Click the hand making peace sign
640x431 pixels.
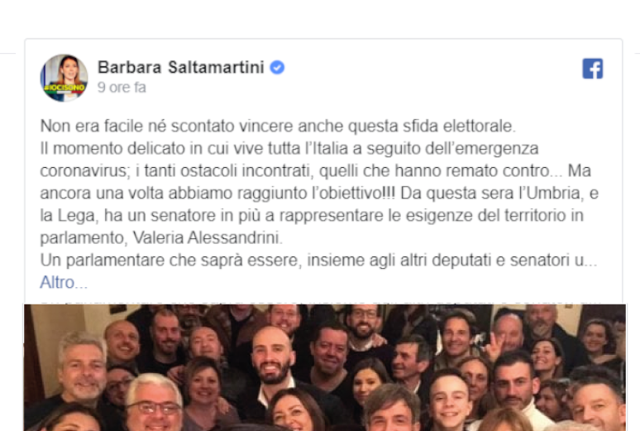click(x=496, y=346)
